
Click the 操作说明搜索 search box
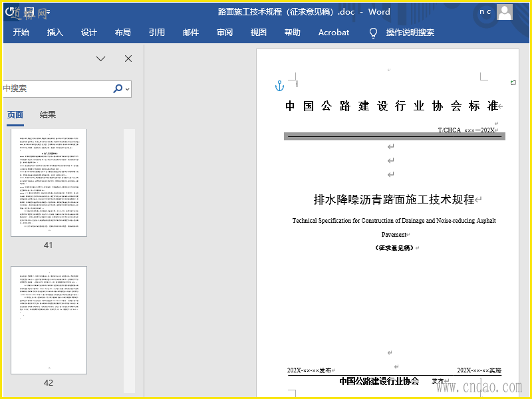coord(410,33)
